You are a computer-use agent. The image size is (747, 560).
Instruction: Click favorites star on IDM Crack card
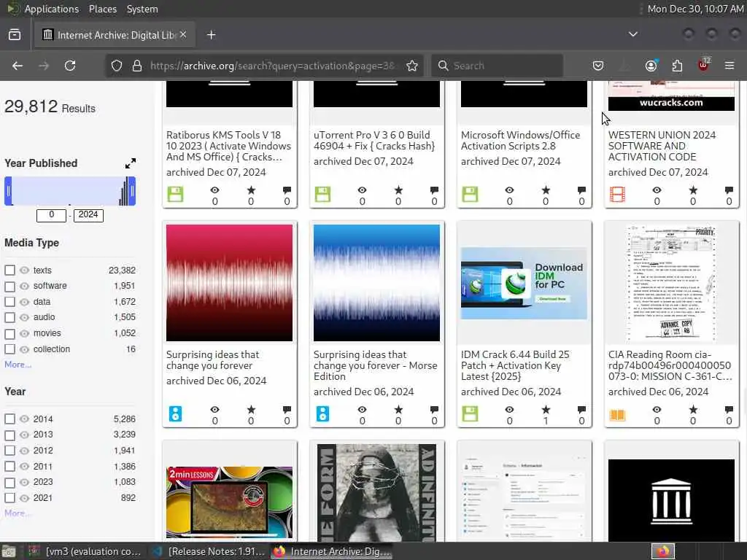tap(546, 410)
